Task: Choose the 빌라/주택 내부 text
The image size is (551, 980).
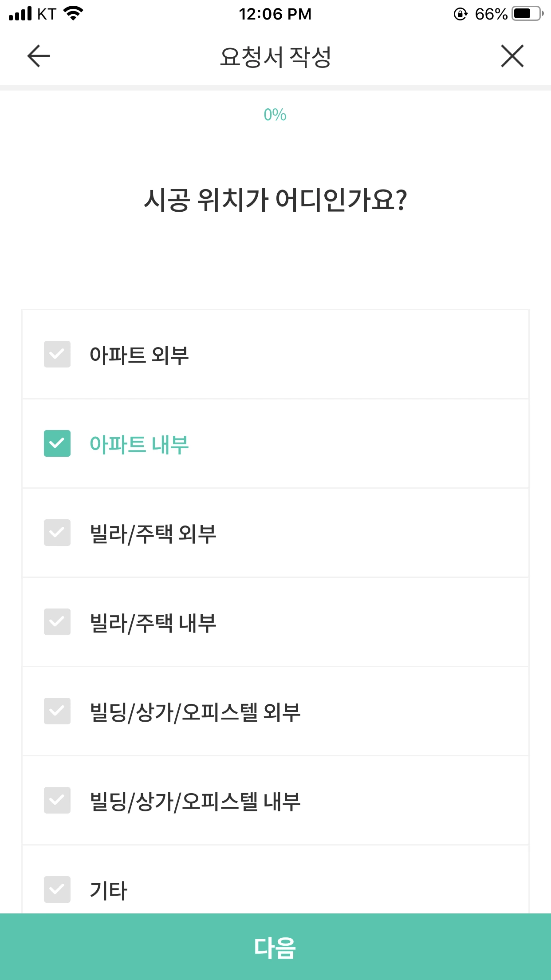Action: [x=153, y=623]
